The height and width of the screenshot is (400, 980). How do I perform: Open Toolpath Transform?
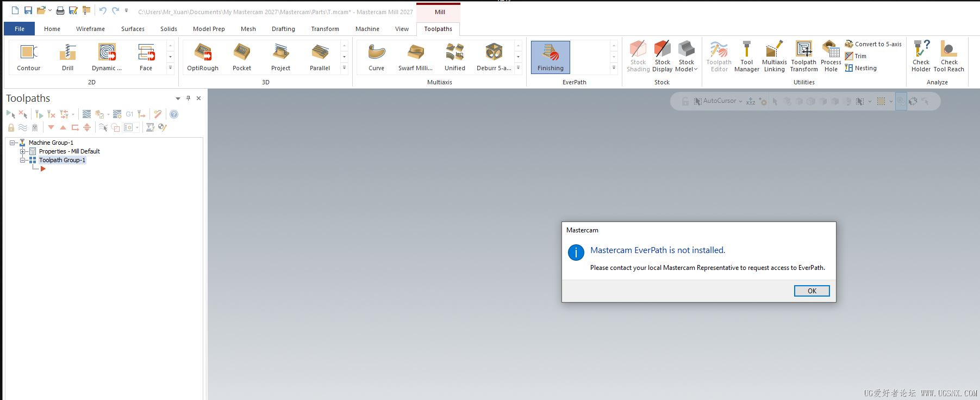click(x=803, y=57)
